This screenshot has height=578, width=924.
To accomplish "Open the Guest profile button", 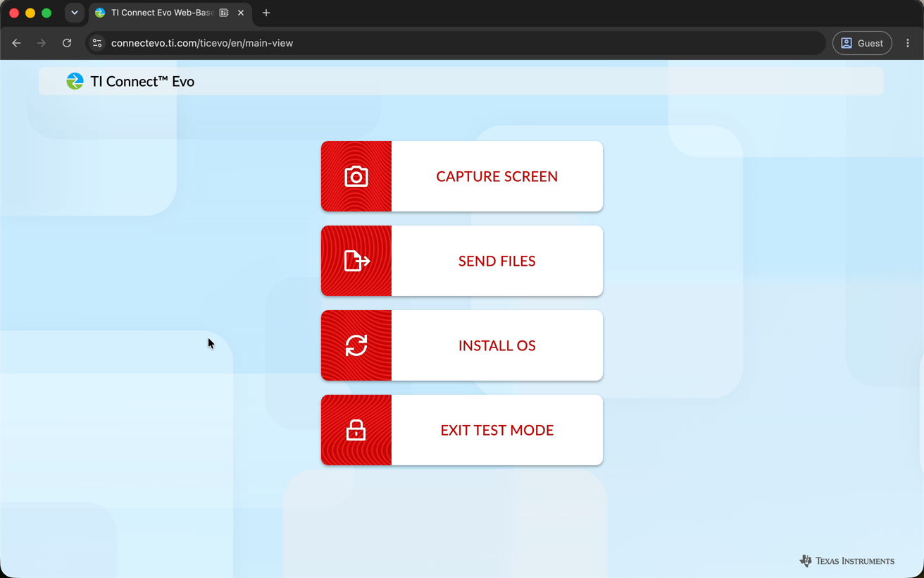I will [x=862, y=43].
